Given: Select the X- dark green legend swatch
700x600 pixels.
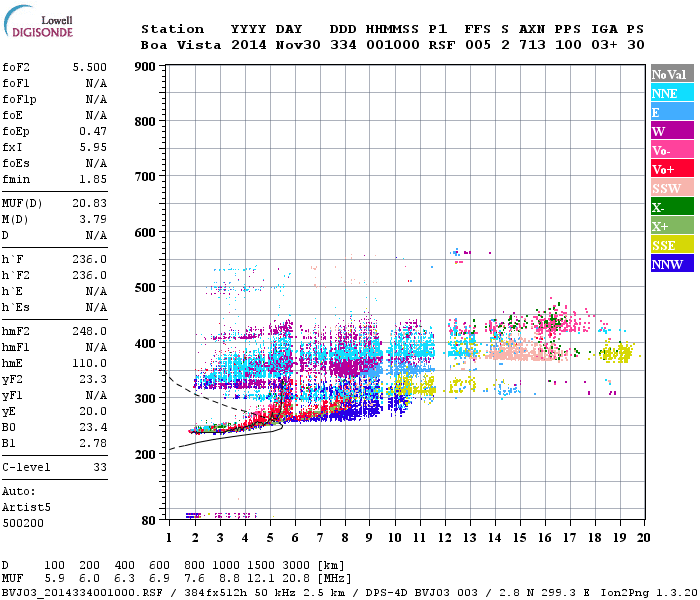Looking at the screenshot, I should [672, 207].
